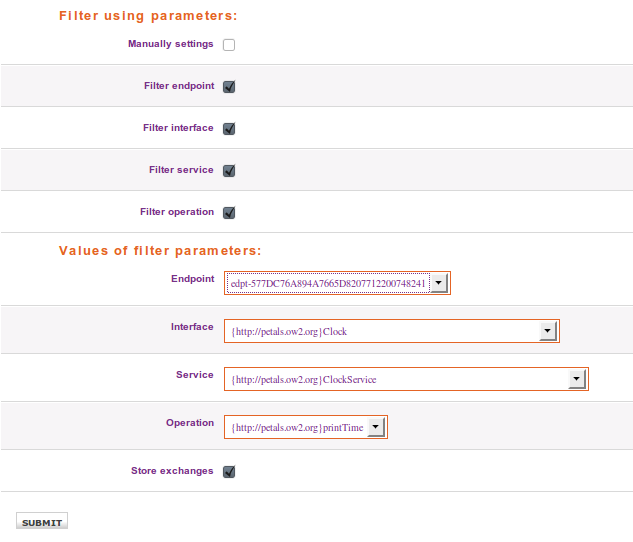This screenshot has height=542, width=633.
Task: Expand the Interface dropdown using its arrow
Action: [x=547, y=332]
